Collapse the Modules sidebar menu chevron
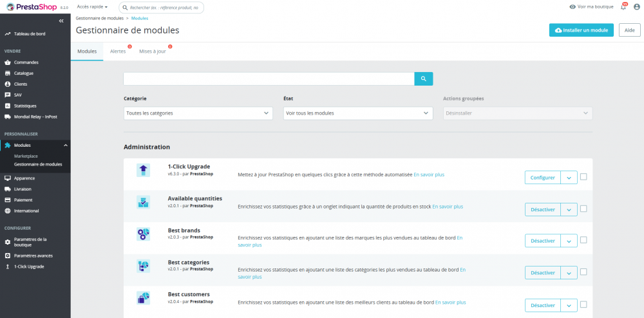Screen dimensions: 644x318 [x=65, y=145]
